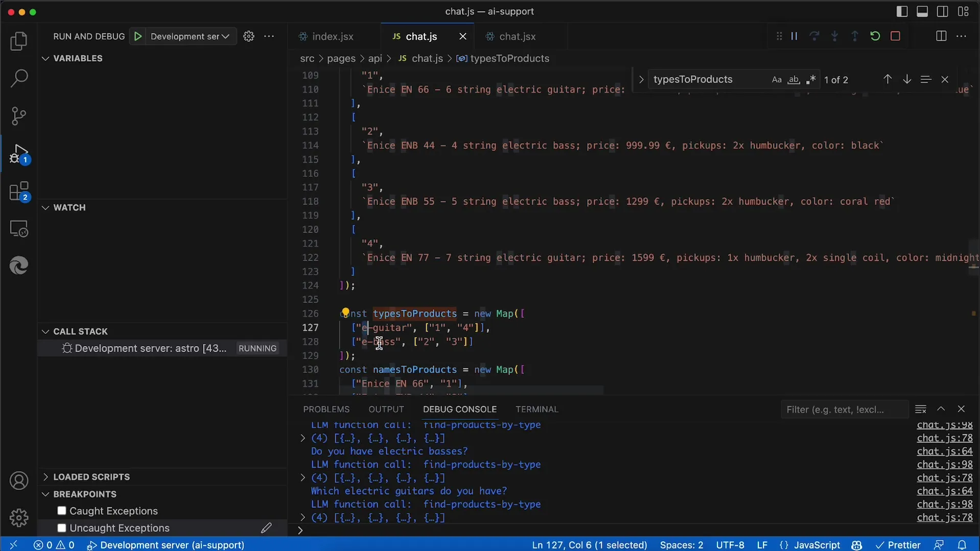Open Manage gear in activity bar
Image resolution: width=980 pixels, height=551 pixels.
coord(19,518)
